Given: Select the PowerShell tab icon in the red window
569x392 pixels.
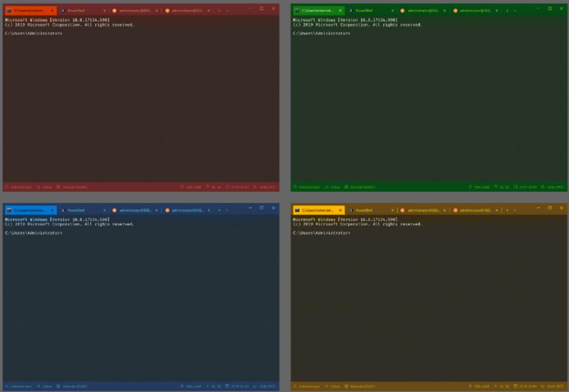Looking at the screenshot, I should pos(64,9).
